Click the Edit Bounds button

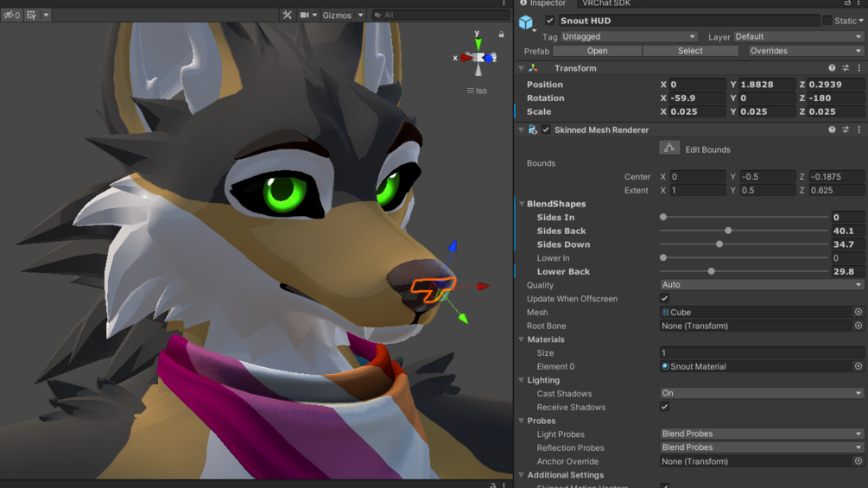pos(669,149)
